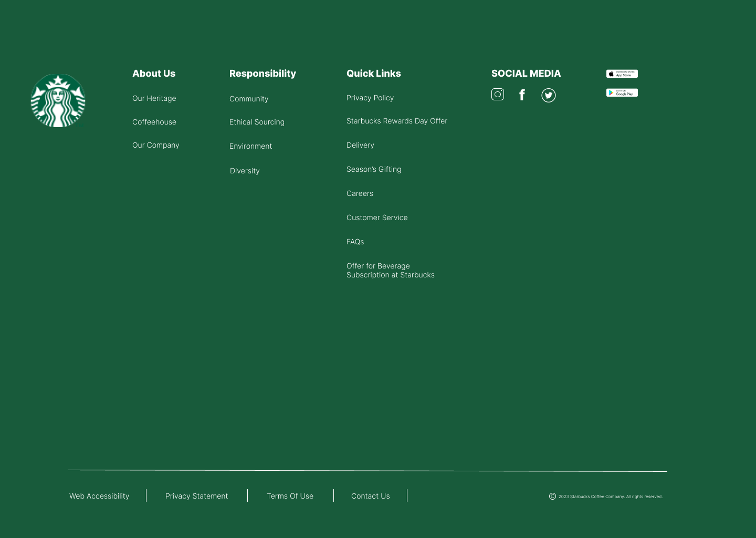Click Contact Us in the bottom bar
The image size is (756, 538).
click(370, 496)
